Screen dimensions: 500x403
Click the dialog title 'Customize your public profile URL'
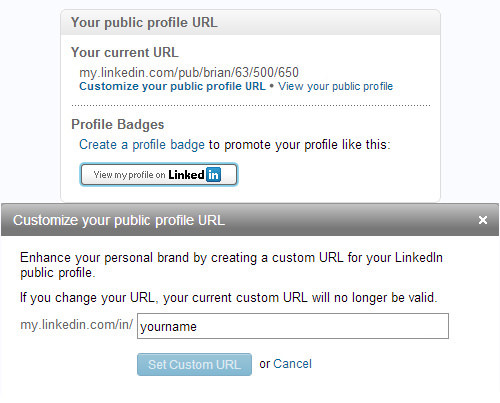tap(119, 220)
